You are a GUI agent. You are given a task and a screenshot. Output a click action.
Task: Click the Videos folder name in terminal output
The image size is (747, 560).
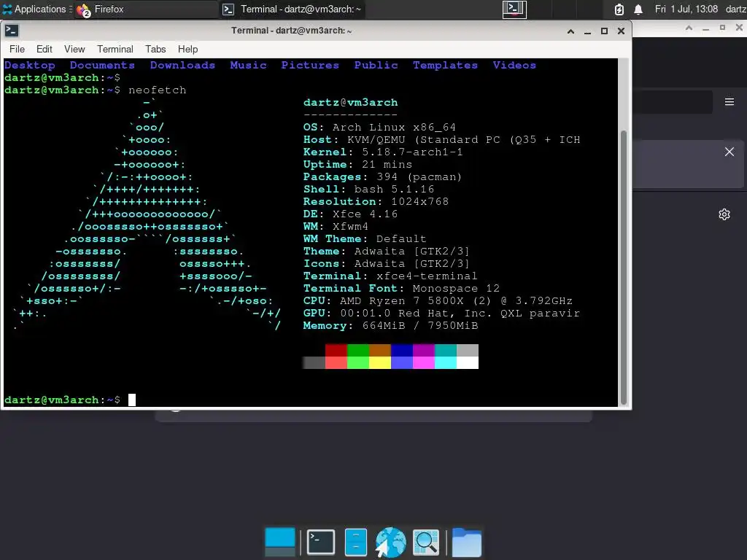pos(514,65)
